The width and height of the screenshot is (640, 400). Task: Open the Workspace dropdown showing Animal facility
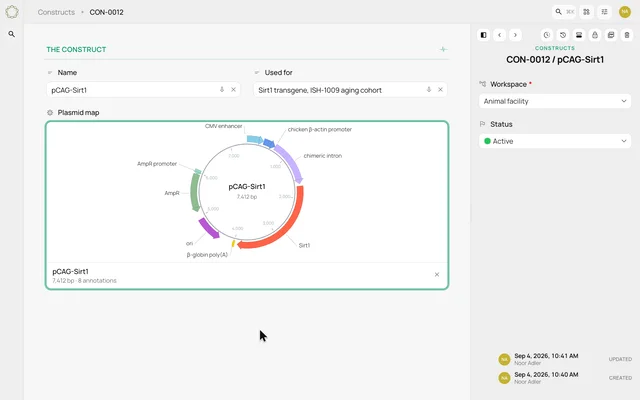coord(555,101)
